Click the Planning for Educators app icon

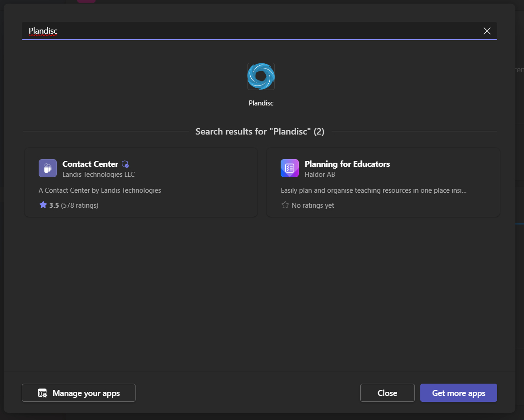click(x=289, y=168)
